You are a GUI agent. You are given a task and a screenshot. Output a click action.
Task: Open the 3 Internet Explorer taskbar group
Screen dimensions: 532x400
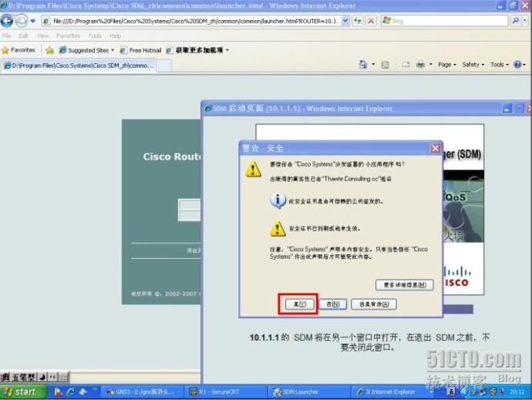tap(392, 392)
